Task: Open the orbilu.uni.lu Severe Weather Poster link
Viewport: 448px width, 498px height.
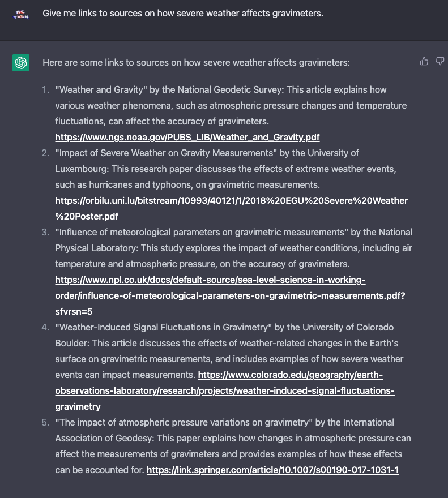Action: (x=231, y=201)
